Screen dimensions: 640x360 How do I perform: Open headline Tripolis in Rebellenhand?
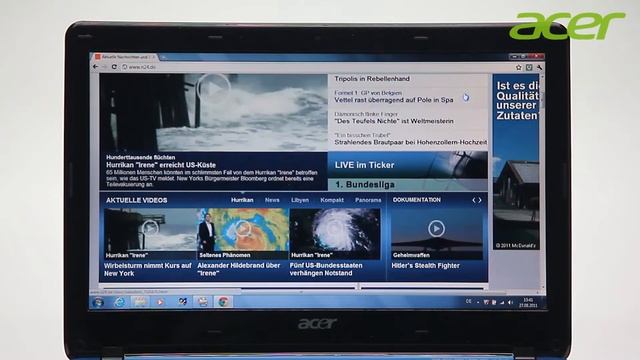372,79
